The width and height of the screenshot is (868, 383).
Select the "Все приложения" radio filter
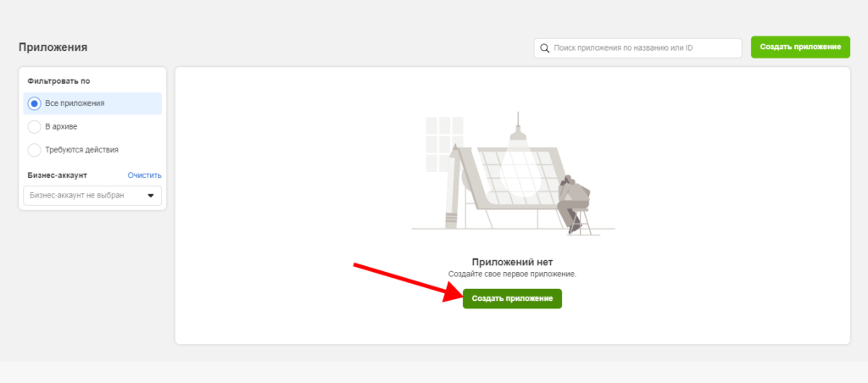(35, 103)
